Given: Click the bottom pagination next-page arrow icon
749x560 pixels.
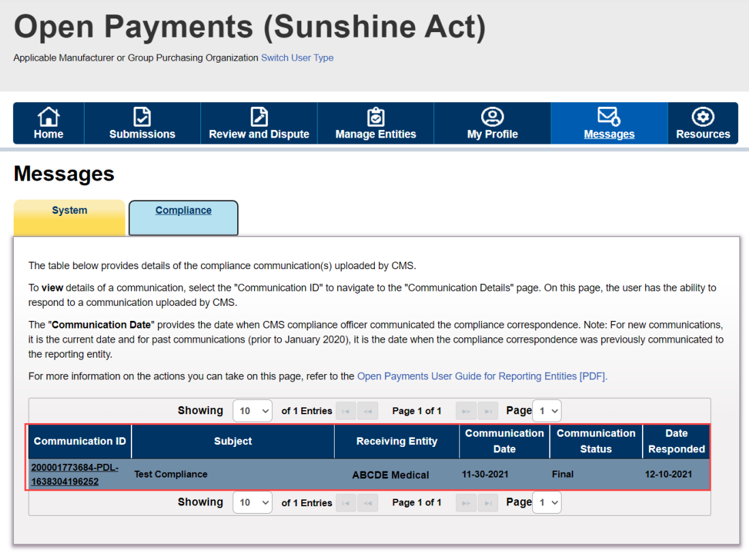Looking at the screenshot, I should [x=466, y=503].
